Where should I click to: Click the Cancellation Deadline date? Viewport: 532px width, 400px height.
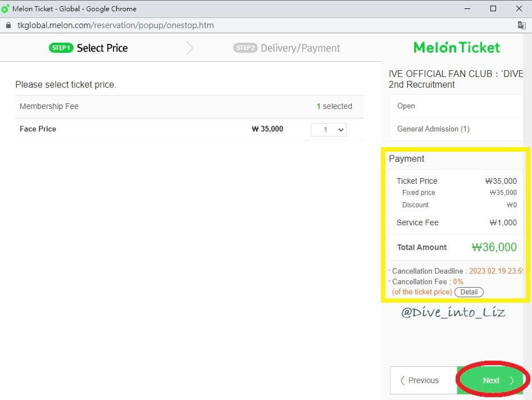point(495,271)
